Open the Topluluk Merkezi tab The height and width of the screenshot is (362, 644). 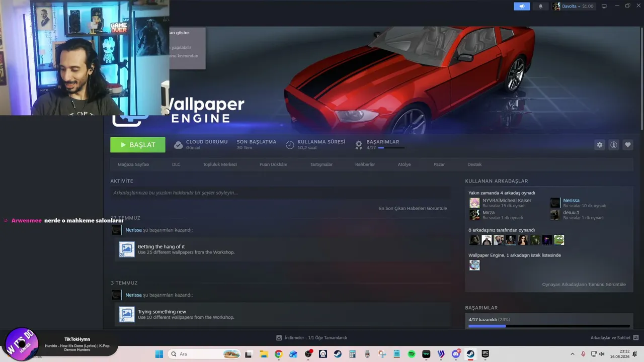click(x=220, y=164)
